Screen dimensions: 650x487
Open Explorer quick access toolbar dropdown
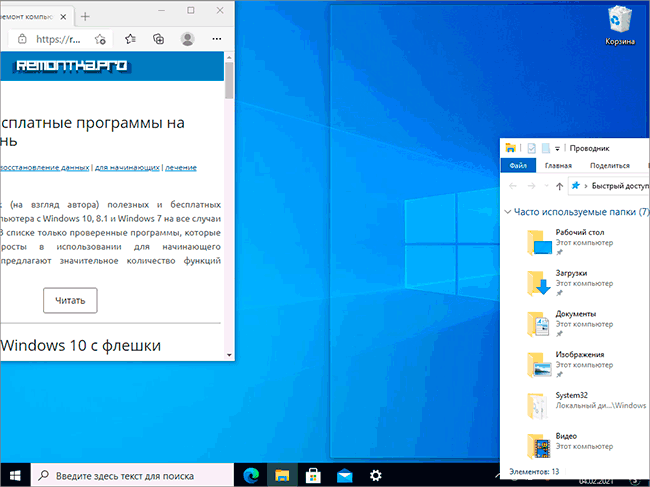557,148
